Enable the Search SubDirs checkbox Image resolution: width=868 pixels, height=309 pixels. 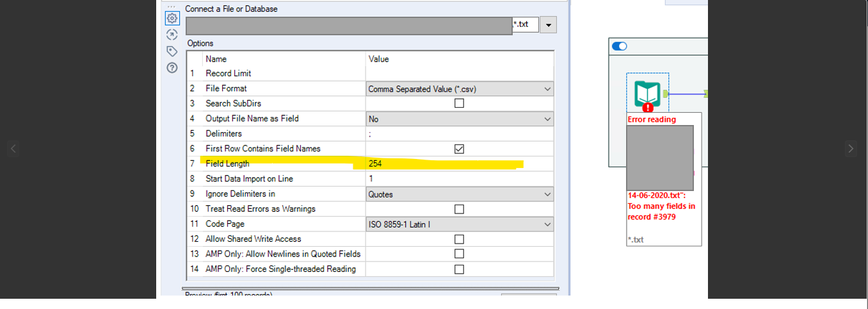459,103
